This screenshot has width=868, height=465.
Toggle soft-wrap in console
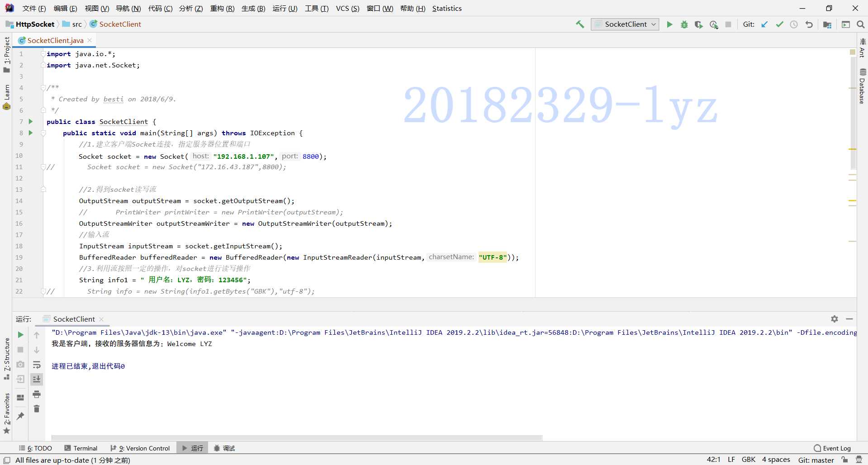click(37, 365)
